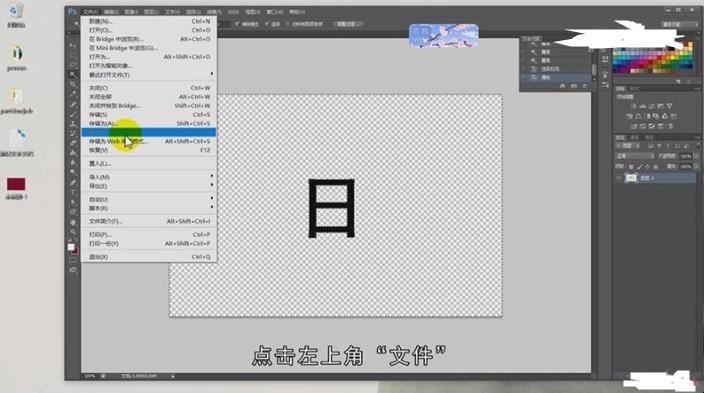704x393 pixels.
Task: Expand the Recent Files submenu
Action: click(x=149, y=75)
